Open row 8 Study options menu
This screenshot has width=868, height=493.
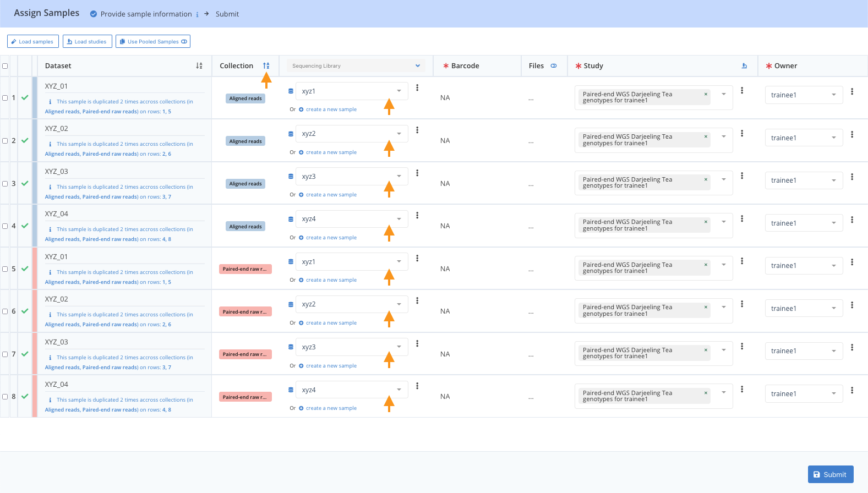[742, 389]
